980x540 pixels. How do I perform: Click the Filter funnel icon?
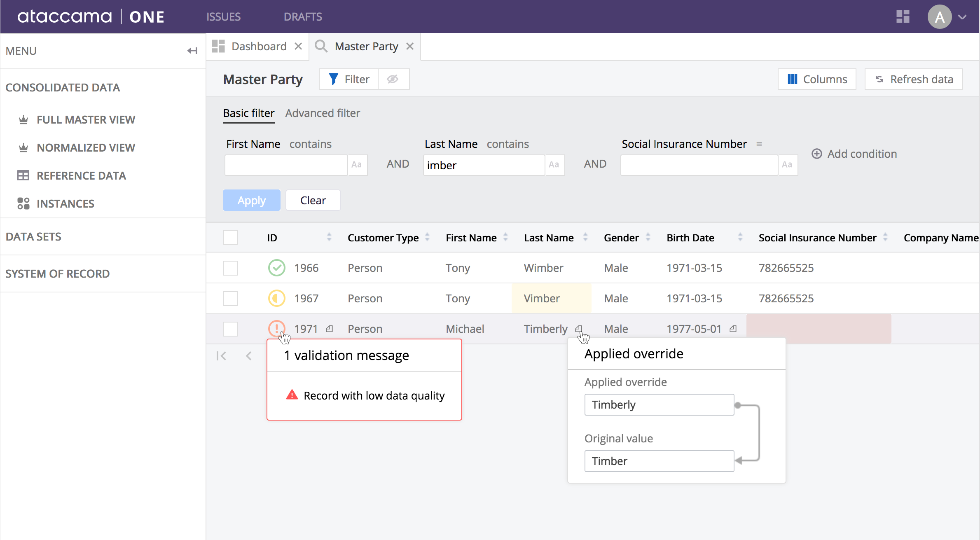click(333, 79)
